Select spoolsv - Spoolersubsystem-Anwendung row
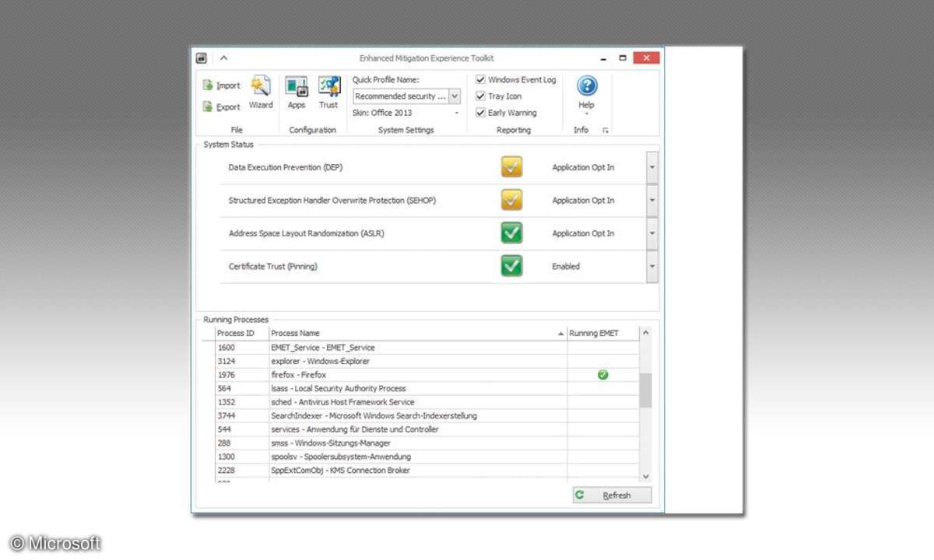Image resolution: width=934 pixels, height=560 pixels. coord(427,457)
